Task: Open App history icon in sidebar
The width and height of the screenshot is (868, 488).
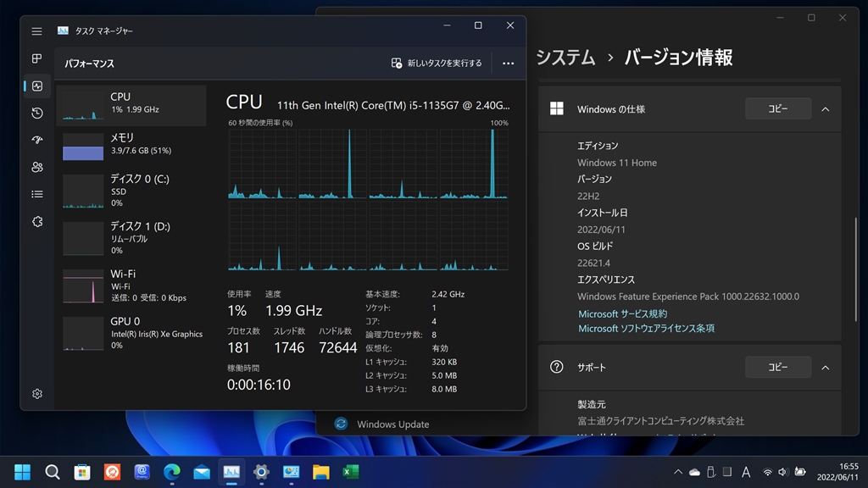Action: pyautogui.click(x=37, y=113)
